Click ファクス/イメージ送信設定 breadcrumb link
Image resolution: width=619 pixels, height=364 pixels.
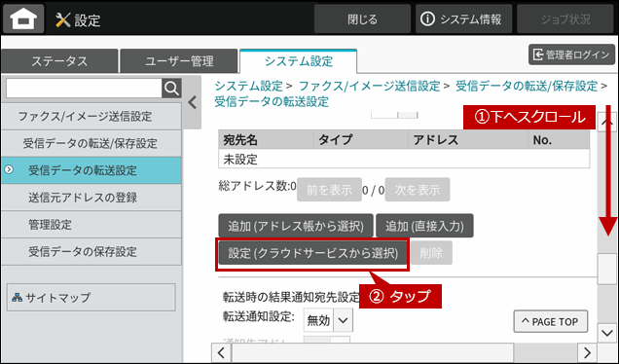pos(369,86)
